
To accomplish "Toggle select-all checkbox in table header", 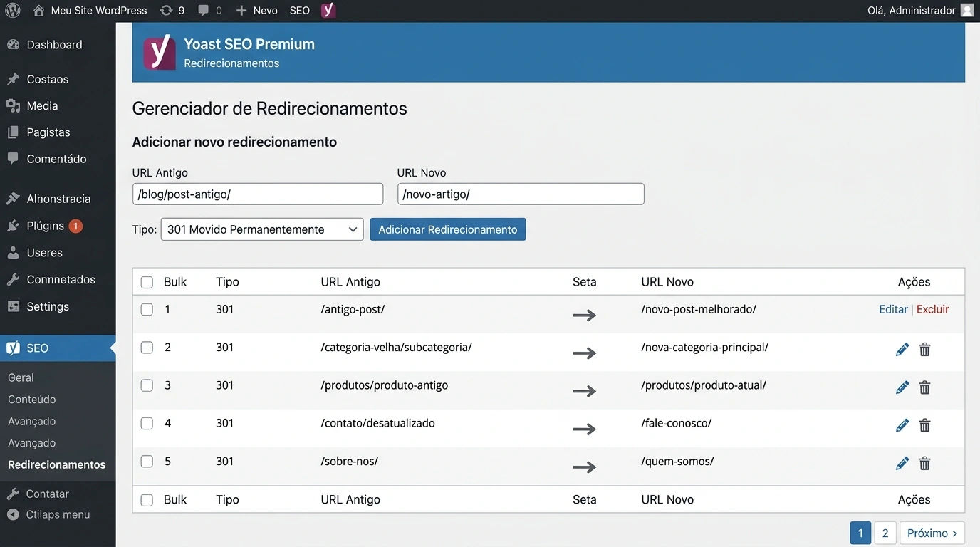I will (x=147, y=282).
